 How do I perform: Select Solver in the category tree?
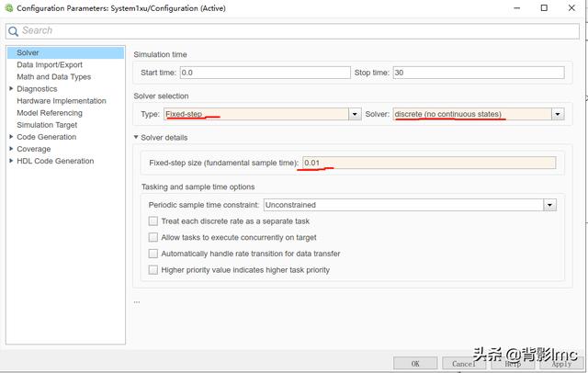pos(65,52)
